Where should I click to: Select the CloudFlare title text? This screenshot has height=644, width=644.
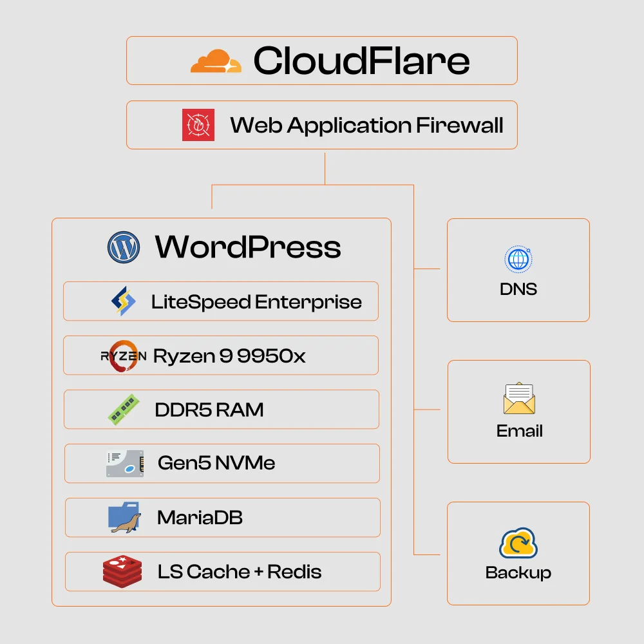pos(361,61)
